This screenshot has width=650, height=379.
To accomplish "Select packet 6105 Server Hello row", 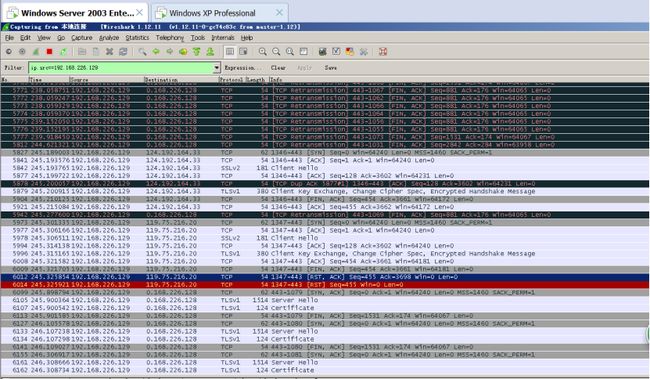I will click(x=325, y=300).
